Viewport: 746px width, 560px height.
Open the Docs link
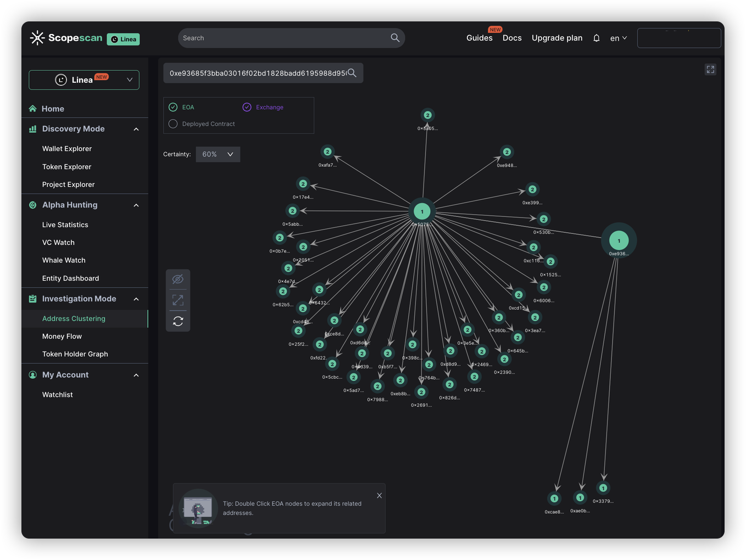[512, 38]
